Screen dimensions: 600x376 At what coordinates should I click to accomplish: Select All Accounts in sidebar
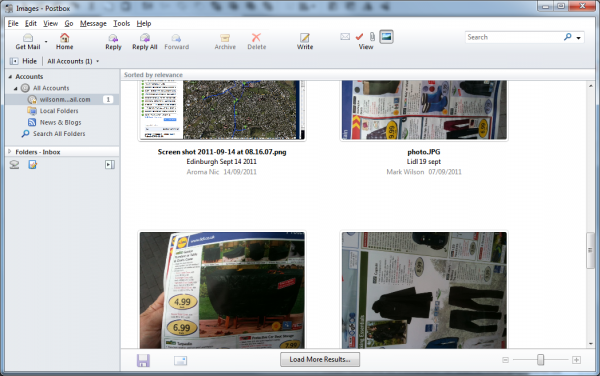[51, 88]
